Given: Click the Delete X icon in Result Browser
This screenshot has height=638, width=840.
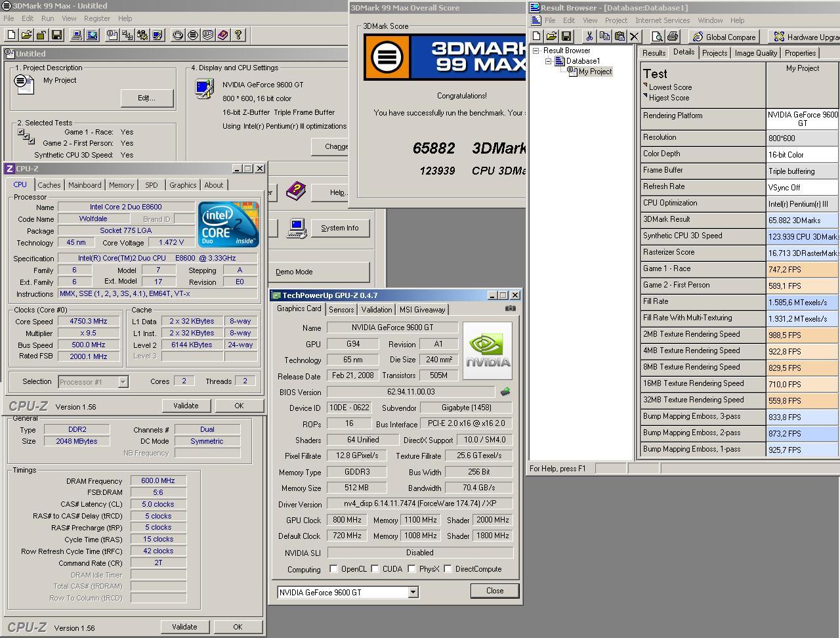Looking at the screenshot, I should pos(634,37).
